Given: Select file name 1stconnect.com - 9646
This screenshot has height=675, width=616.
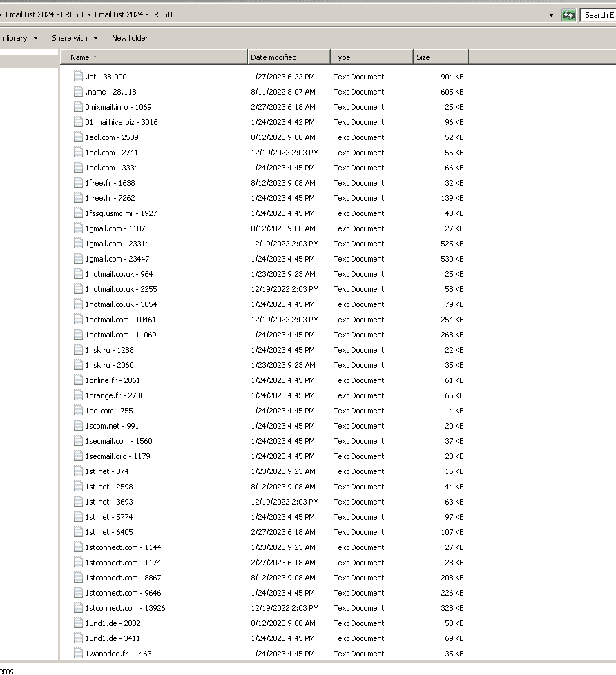Looking at the screenshot, I should coord(123,593).
